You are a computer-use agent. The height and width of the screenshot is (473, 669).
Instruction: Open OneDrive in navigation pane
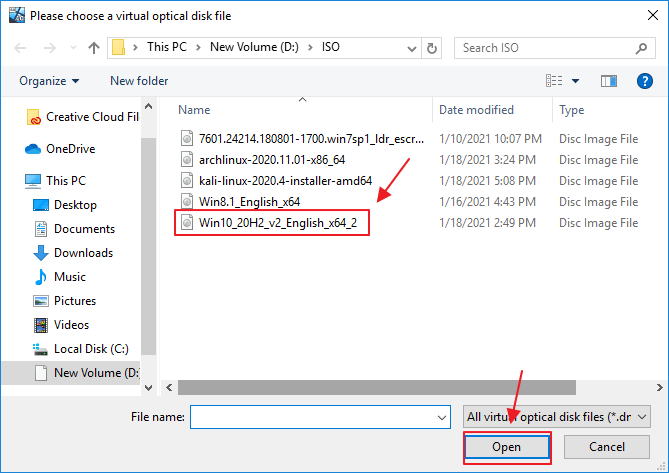61,149
